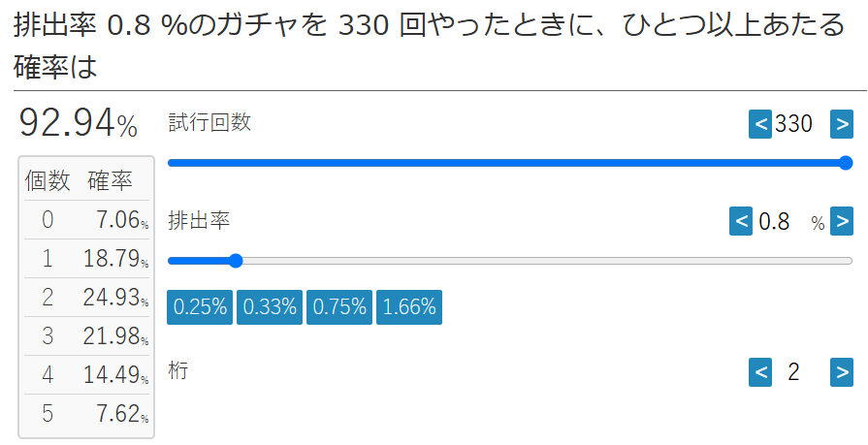Increase 桁 digits with right arrow

pos(842,372)
